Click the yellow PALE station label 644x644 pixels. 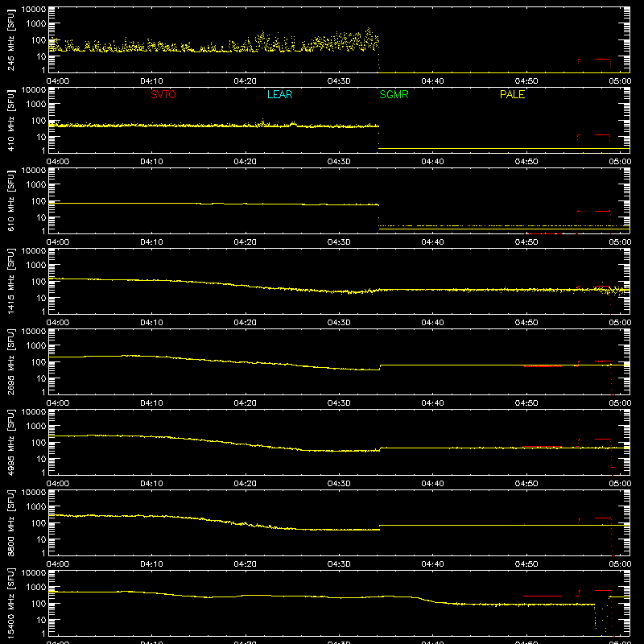pos(512,94)
